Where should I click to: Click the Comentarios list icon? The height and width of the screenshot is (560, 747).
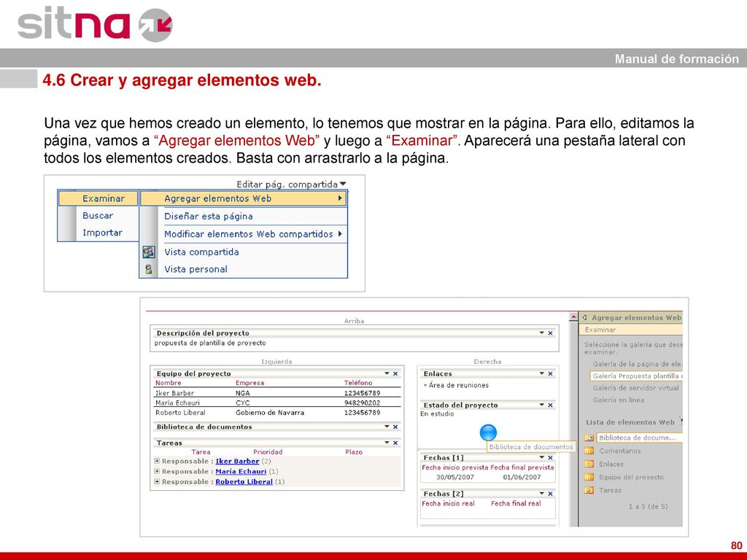click(x=589, y=451)
